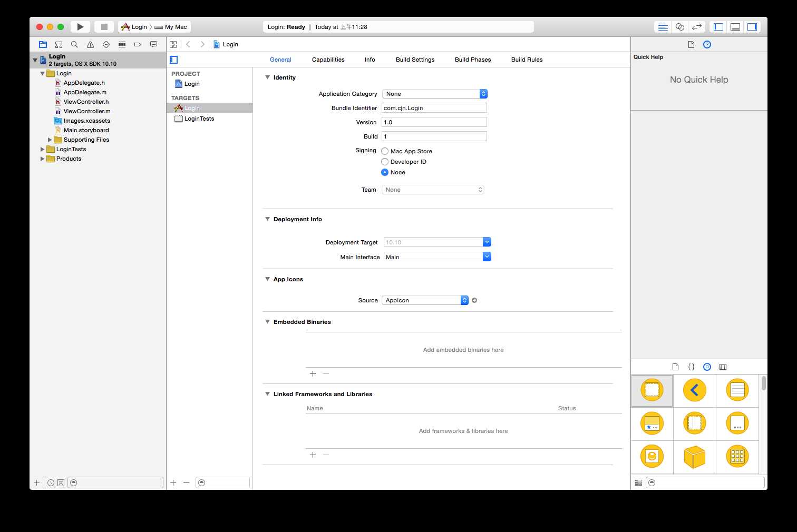This screenshot has width=797, height=532.
Task: Edit the Build number field
Action: 434,136
